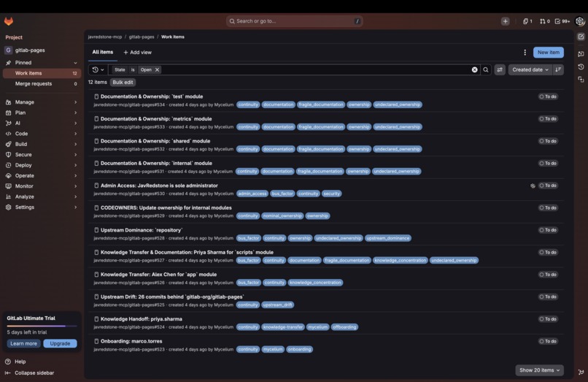Collapse the Pinned section chevron

coord(75,63)
